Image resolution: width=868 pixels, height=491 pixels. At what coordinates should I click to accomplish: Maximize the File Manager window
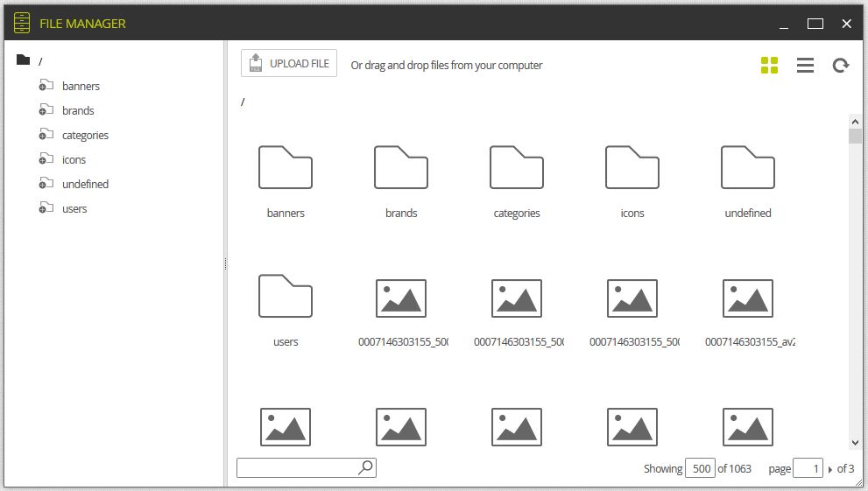point(815,24)
